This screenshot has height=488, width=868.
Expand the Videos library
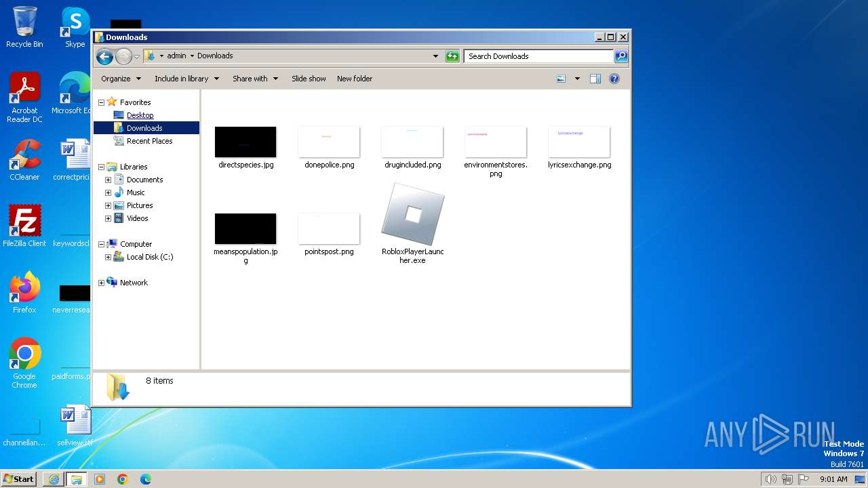[x=108, y=218]
